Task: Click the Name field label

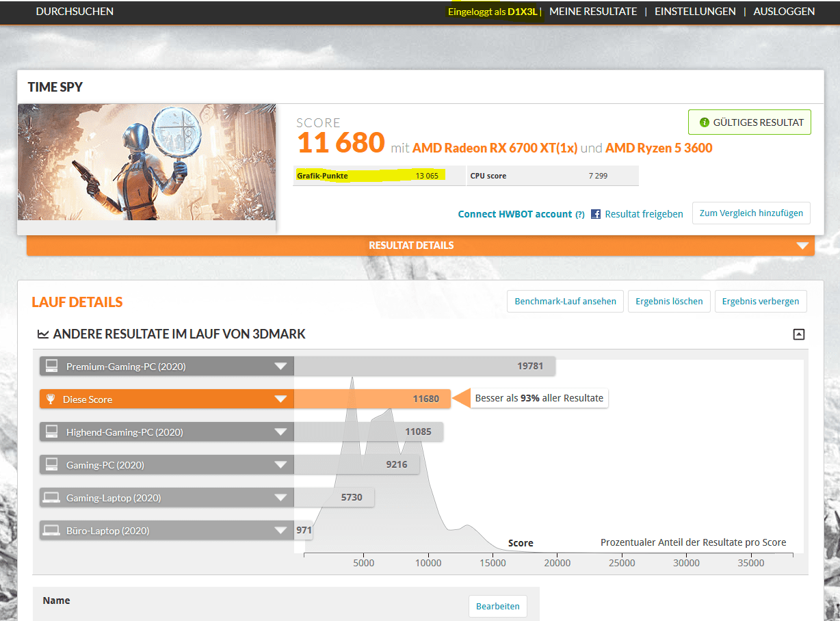Action: [56, 600]
